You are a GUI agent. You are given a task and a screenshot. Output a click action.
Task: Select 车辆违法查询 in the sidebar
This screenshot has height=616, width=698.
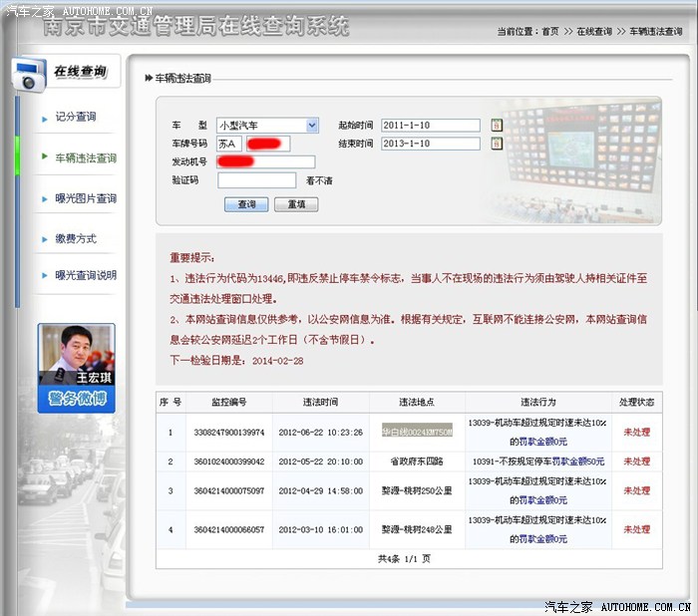coord(85,157)
